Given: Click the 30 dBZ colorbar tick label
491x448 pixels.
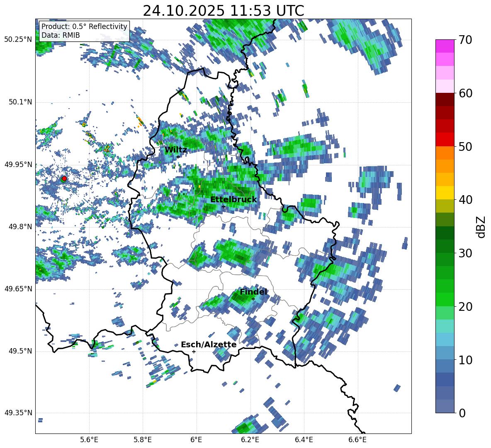Looking at the screenshot, I should point(465,253).
